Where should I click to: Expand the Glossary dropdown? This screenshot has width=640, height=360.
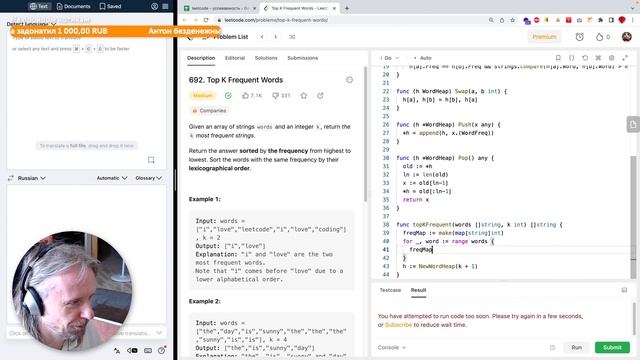[149, 178]
